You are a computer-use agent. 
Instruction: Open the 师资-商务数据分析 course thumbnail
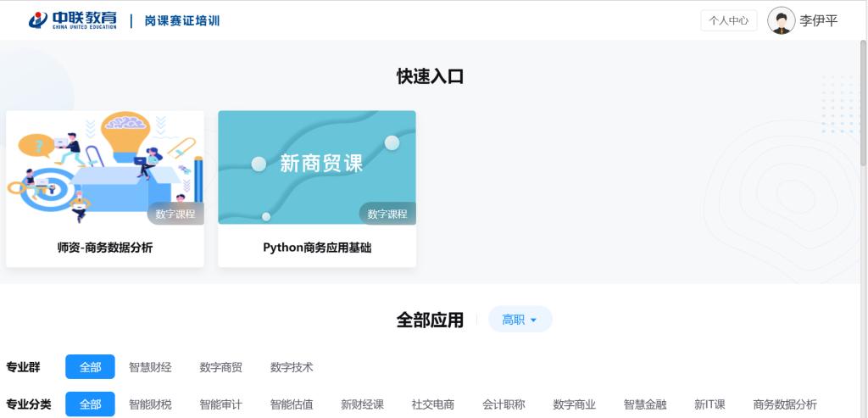(105, 168)
